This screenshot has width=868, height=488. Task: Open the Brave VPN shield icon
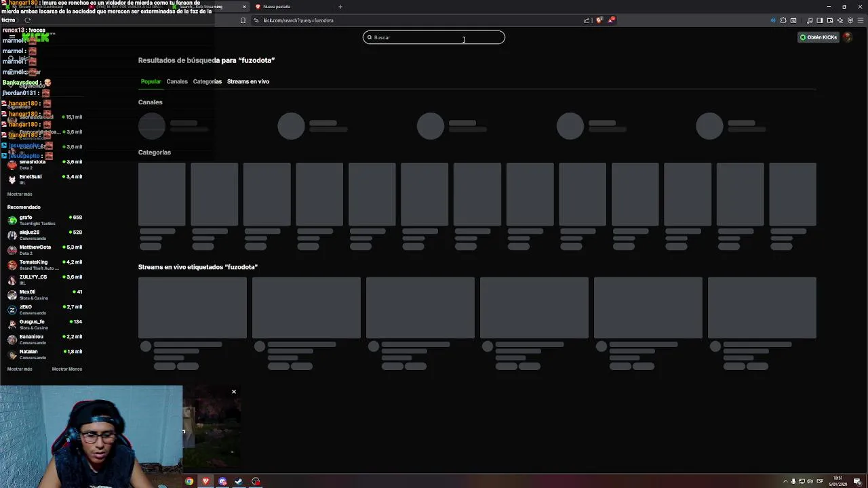point(850,20)
